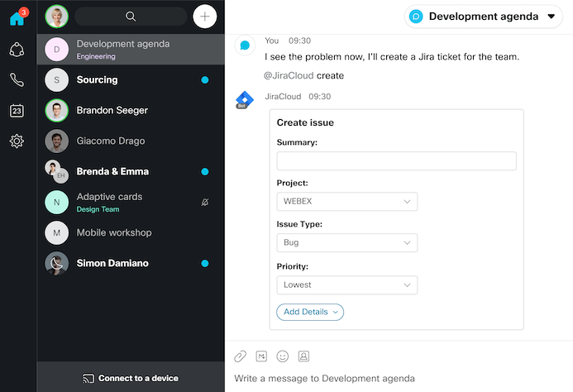Click the chat bubble icon in the header
This screenshot has height=392, width=573.
[x=416, y=17]
